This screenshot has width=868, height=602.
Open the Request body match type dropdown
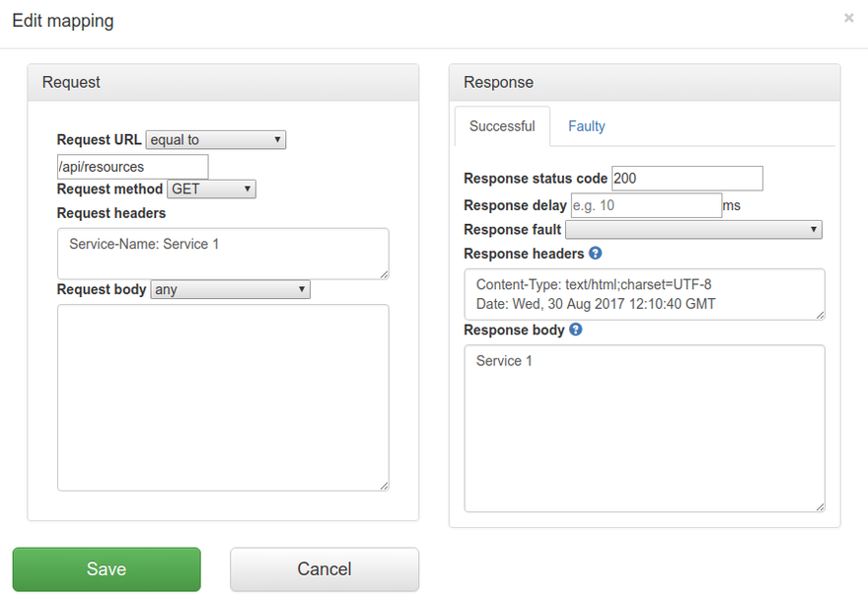231,289
